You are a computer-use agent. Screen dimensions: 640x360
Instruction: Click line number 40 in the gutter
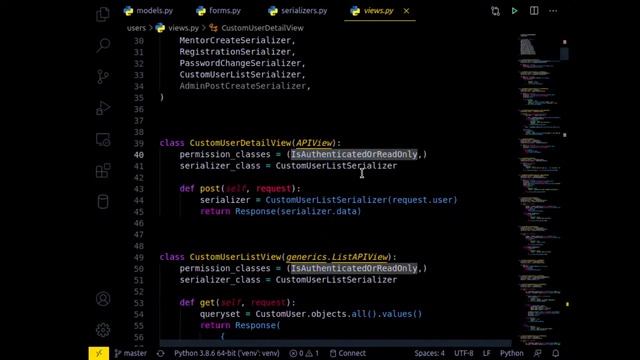139,155
